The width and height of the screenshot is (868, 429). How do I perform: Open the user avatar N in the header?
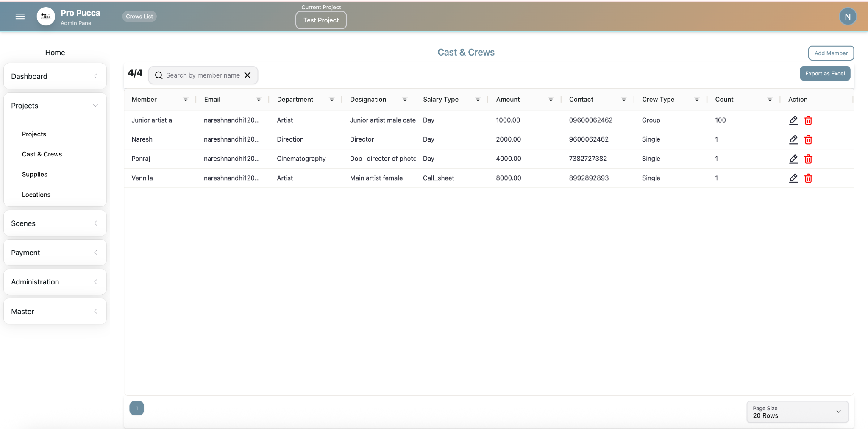pyautogui.click(x=848, y=17)
